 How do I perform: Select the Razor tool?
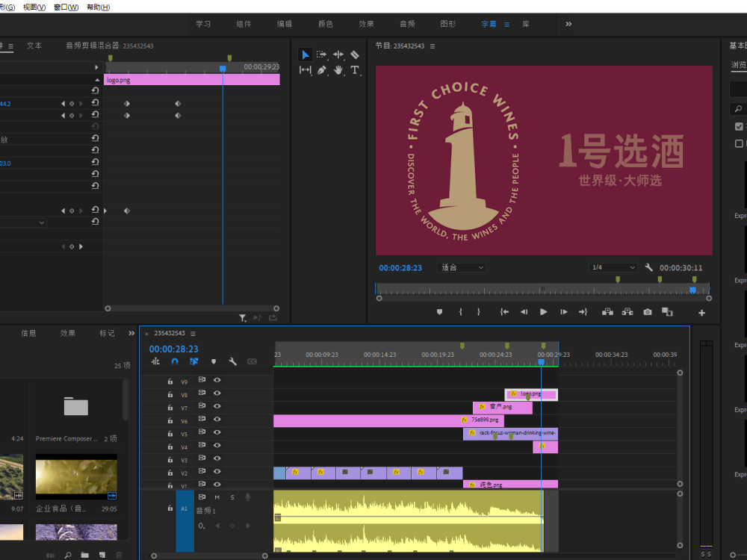pos(354,55)
